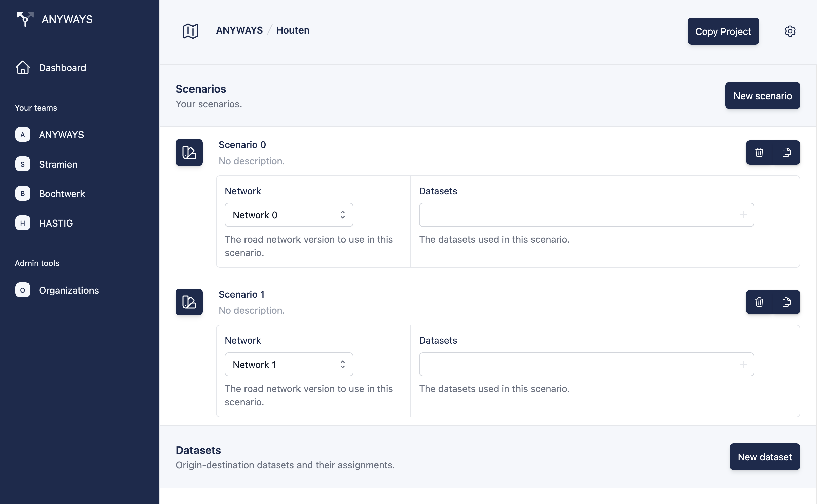Delete Scenario 1 using trash icon

coord(759,302)
